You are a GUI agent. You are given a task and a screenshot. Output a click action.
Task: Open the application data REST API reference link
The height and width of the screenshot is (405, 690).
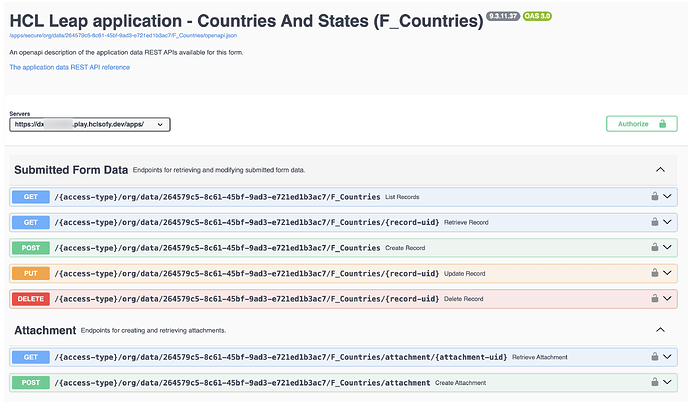click(x=69, y=67)
